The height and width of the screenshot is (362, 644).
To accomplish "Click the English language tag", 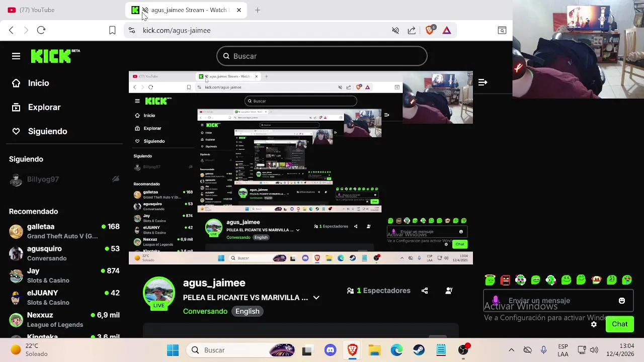I will [x=247, y=311].
